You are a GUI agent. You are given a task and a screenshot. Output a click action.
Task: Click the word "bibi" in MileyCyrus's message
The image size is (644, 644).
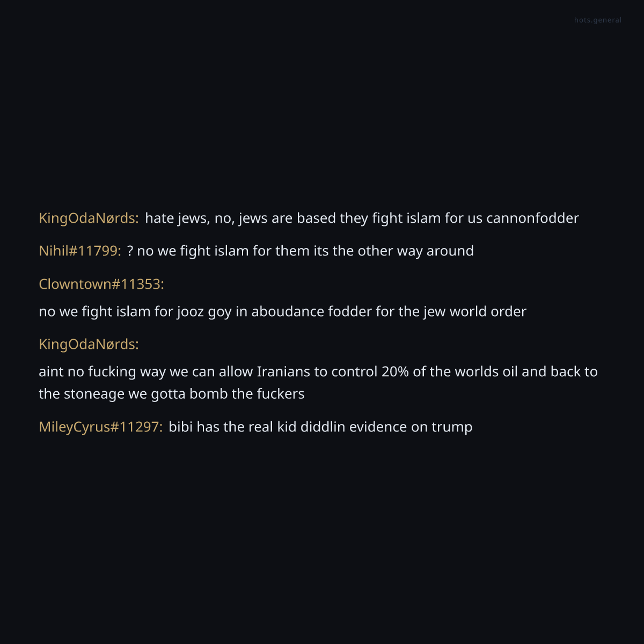tap(180, 427)
